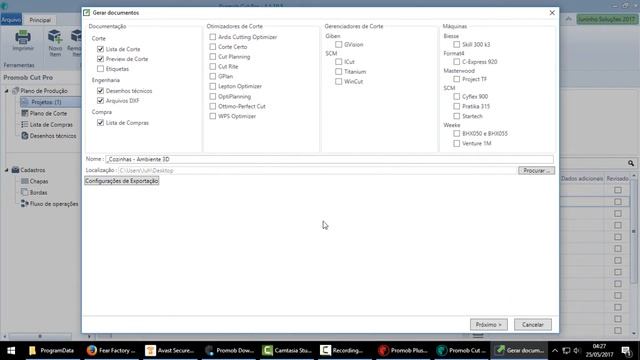Check Format4 C-Express 920 machine
The image size is (640, 360).
coord(457,62)
